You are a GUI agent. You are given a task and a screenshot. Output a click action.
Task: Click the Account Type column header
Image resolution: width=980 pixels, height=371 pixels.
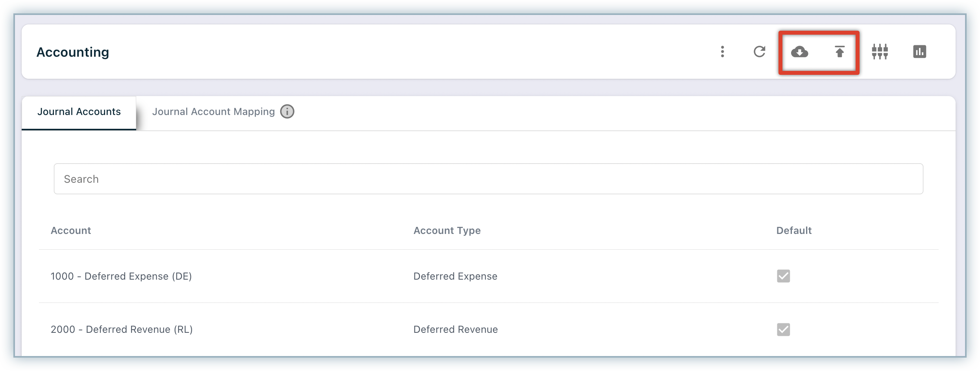[x=447, y=230]
